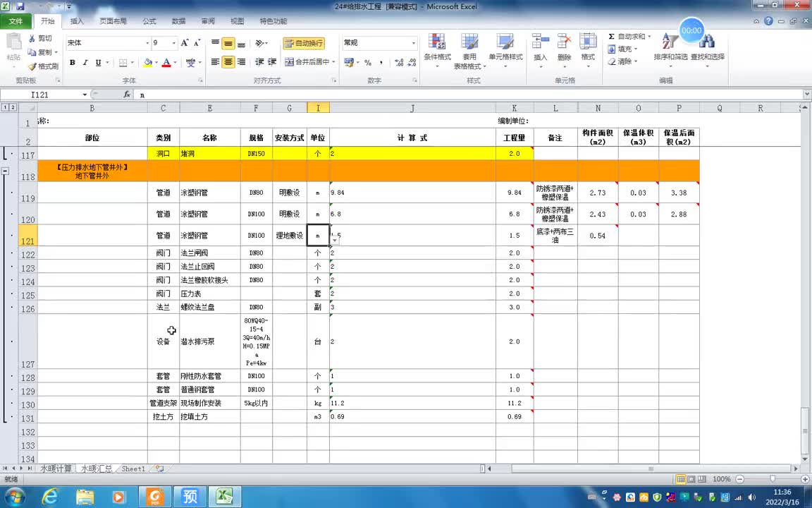Image resolution: width=812 pixels, height=508 pixels.
Task: Open the File (文件) tab
Action: [16, 21]
